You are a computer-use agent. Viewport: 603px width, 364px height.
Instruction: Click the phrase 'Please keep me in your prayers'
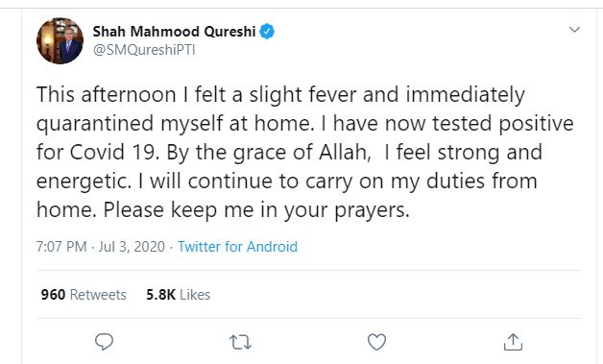(255, 210)
